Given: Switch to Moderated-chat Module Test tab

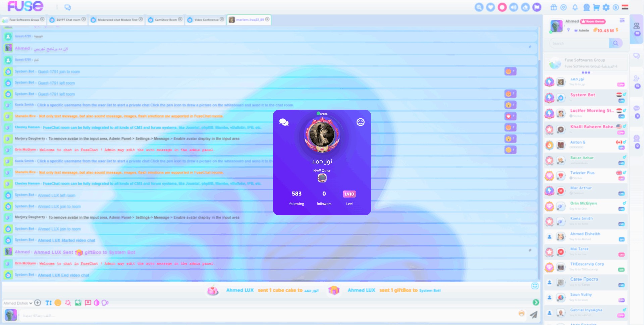Looking at the screenshot, I should pyautogui.click(x=117, y=20).
